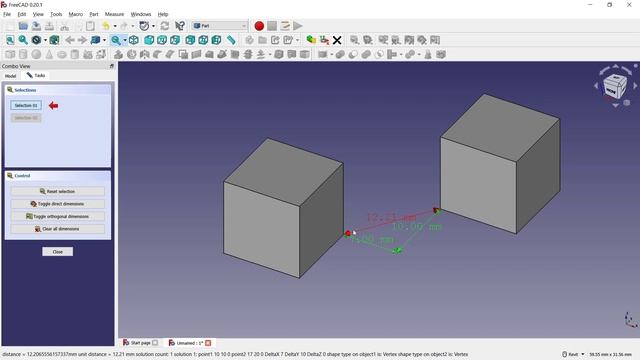The width and height of the screenshot is (640, 360).
Task: Click the 10.00 mm dimension label
Action: [x=416, y=226]
